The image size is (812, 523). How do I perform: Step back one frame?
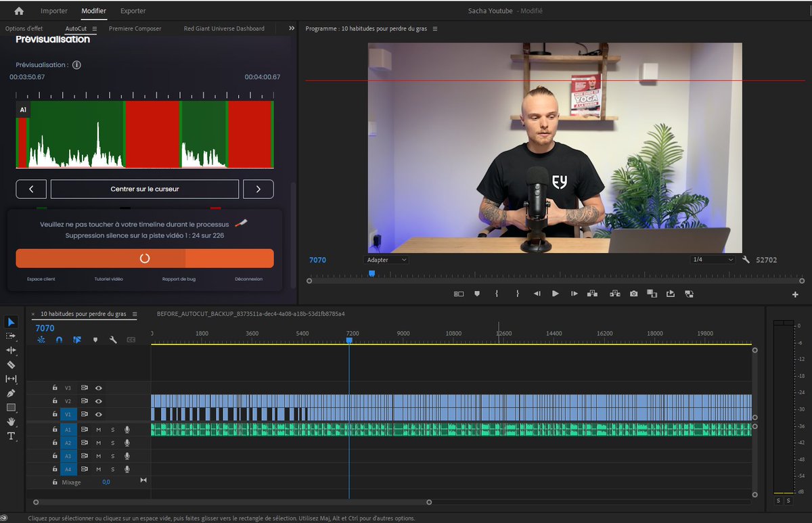[537, 294]
